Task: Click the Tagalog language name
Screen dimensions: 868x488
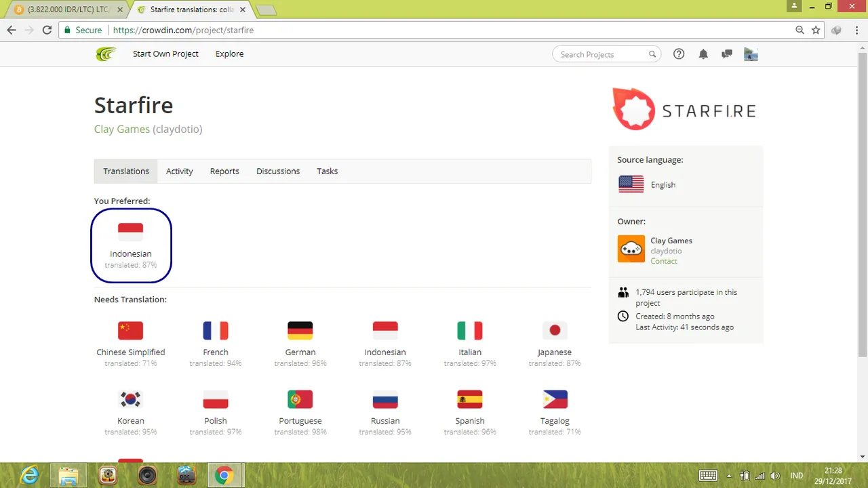Action: (555, 421)
